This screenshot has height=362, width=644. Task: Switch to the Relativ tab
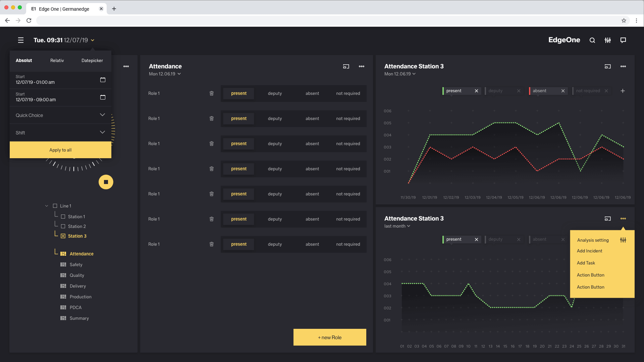tap(57, 60)
